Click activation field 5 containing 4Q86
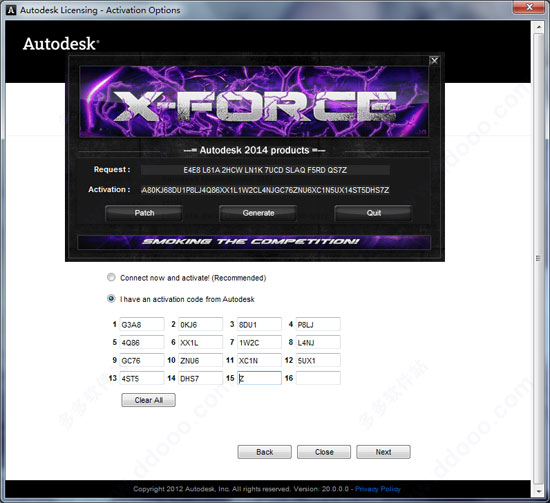 coord(142,342)
